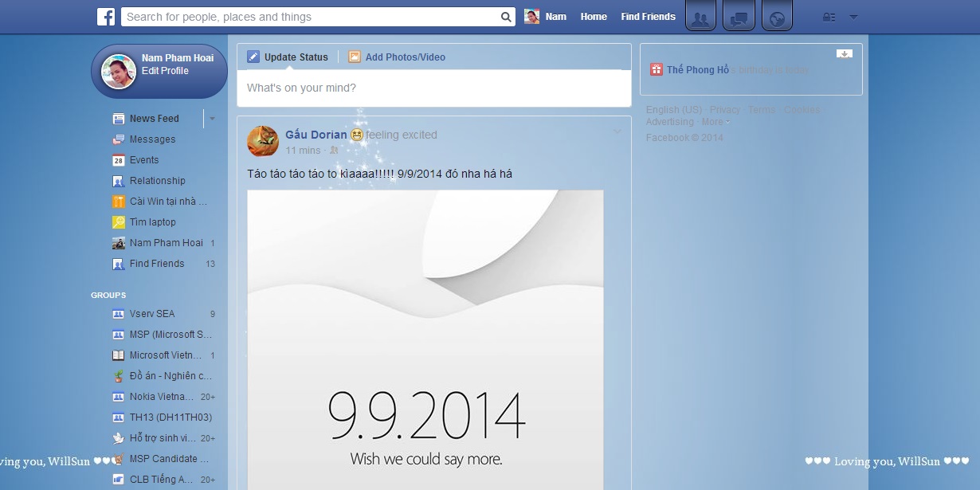Click the Events calendar icon
This screenshot has height=490, width=980.
pos(118,160)
